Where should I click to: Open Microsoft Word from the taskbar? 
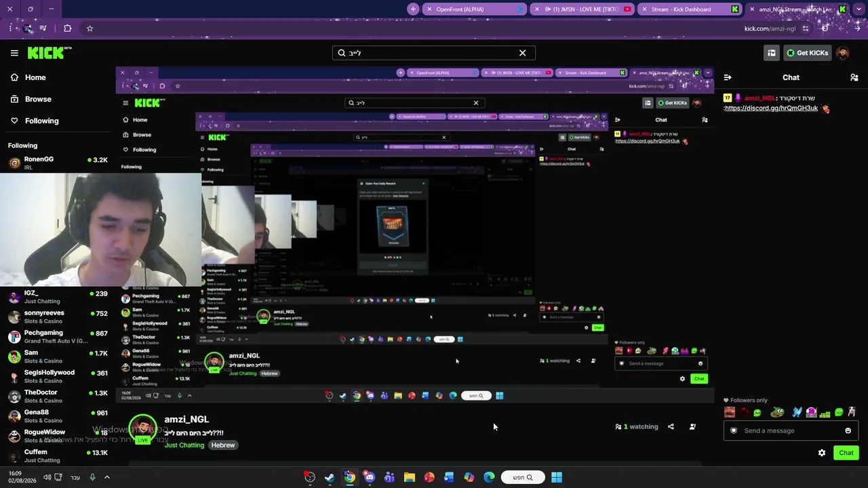tap(449, 477)
